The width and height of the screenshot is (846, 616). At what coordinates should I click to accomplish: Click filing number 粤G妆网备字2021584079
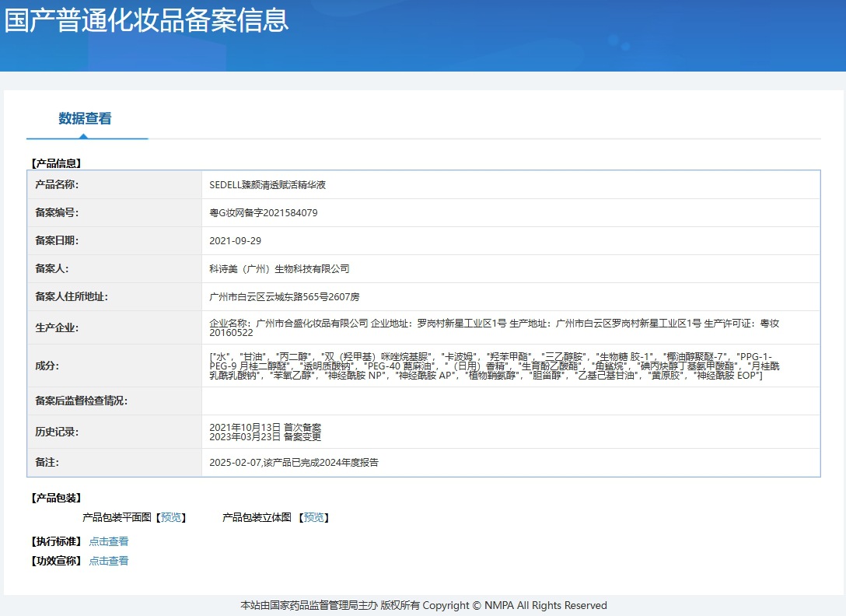coord(264,212)
